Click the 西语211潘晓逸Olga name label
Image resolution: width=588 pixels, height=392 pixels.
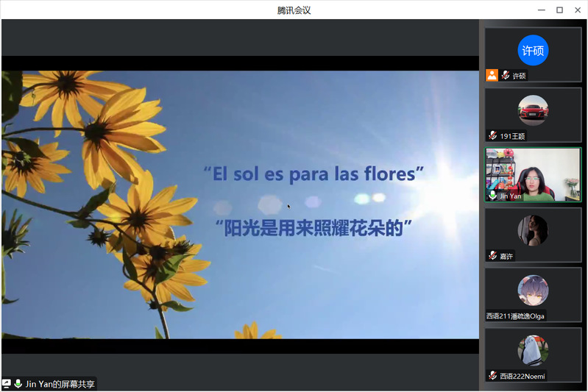point(516,316)
